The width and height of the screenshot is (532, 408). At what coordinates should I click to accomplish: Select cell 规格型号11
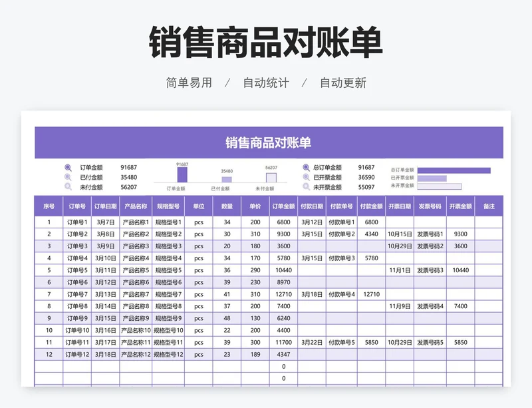tap(168, 342)
